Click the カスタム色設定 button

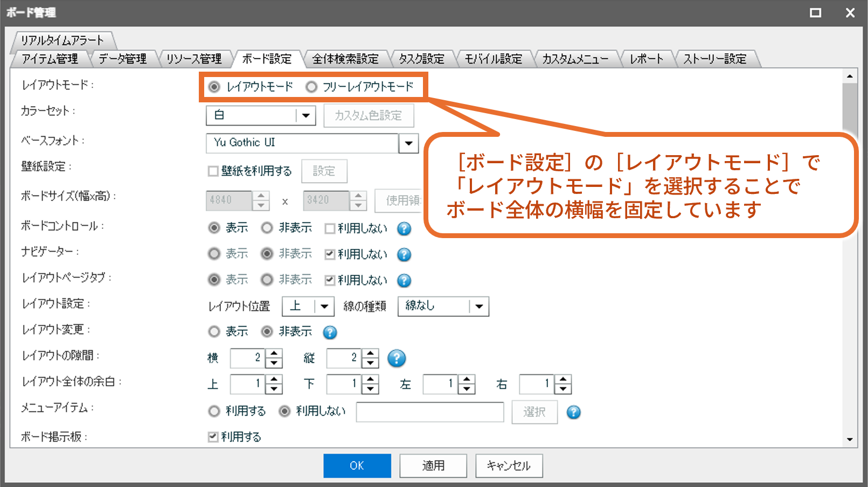coord(369,115)
